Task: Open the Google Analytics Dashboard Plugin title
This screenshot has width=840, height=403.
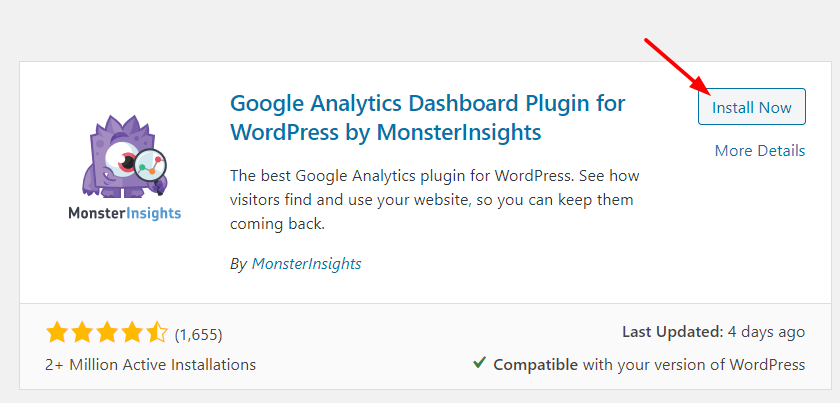Action: point(428,117)
